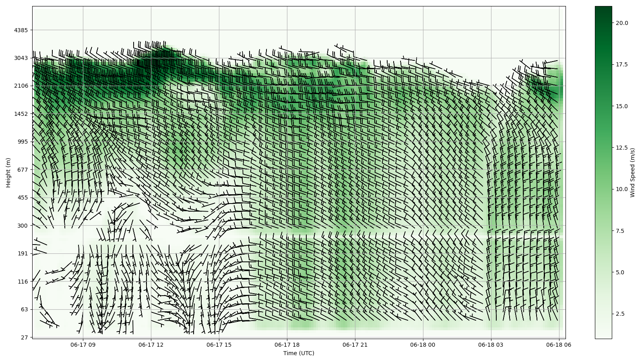Select the '06-17 18' time tick label
This screenshot has width=644, height=362.
[x=287, y=345]
